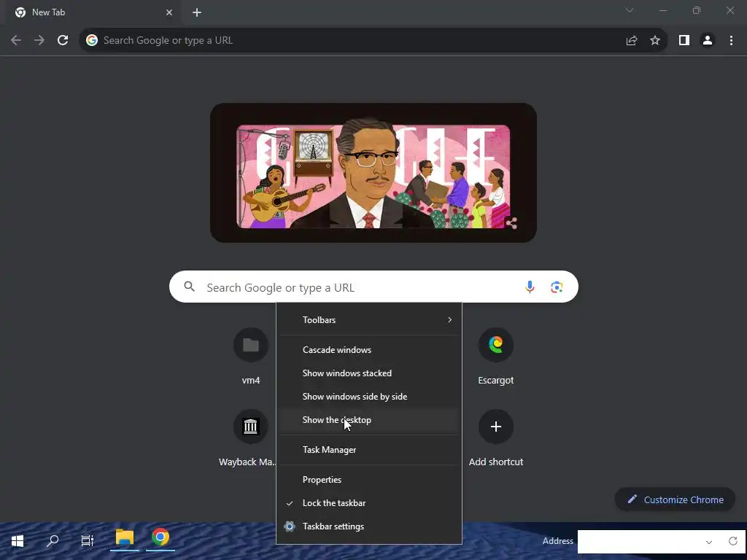The image size is (747, 560).
Task: Expand the Toolbars submenu
Action: [368, 320]
